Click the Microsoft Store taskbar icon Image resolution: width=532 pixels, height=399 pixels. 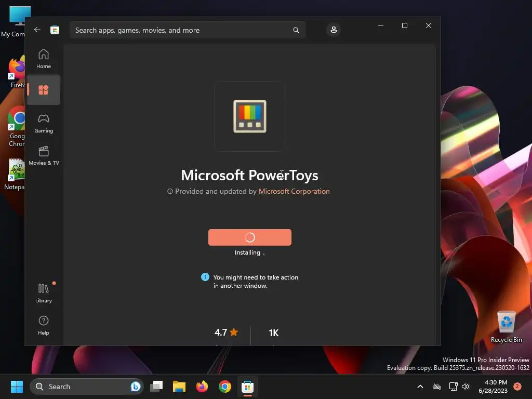pos(248,387)
